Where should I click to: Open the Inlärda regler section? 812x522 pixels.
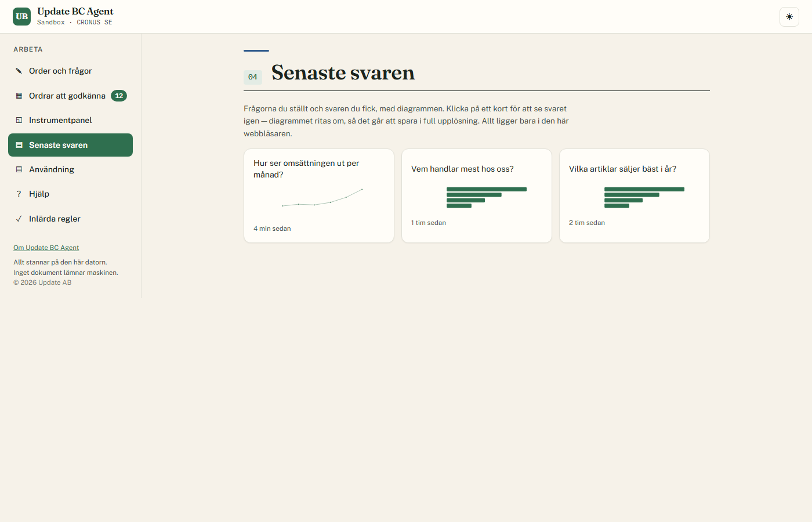(x=70, y=219)
